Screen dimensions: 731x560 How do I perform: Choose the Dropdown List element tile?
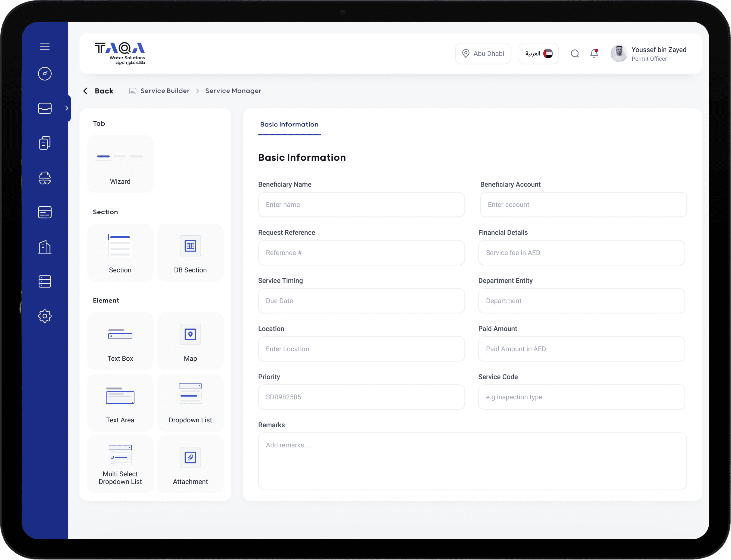click(190, 403)
